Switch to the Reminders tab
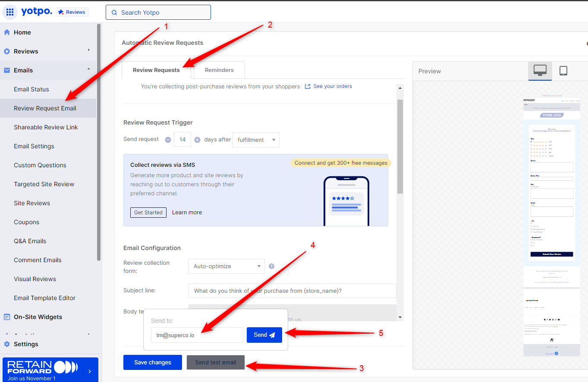The width and height of the screenshot is (588, 382). tap(219, 70)
